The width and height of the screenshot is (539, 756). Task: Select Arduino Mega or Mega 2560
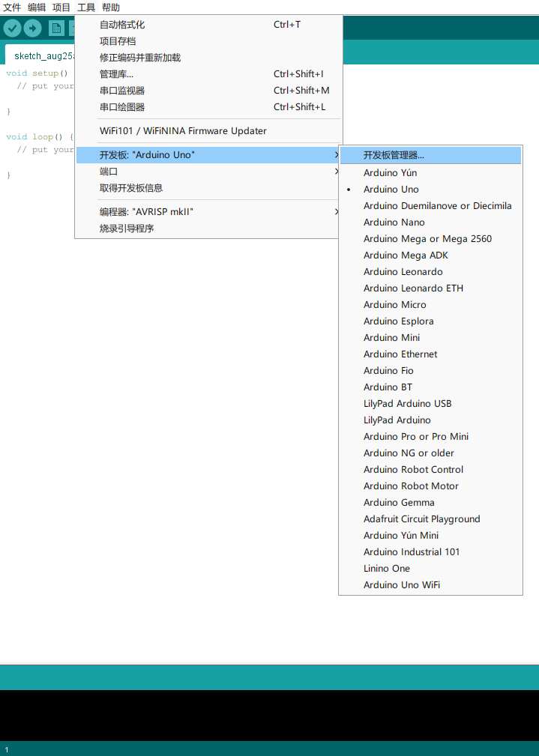coord(430,239)
